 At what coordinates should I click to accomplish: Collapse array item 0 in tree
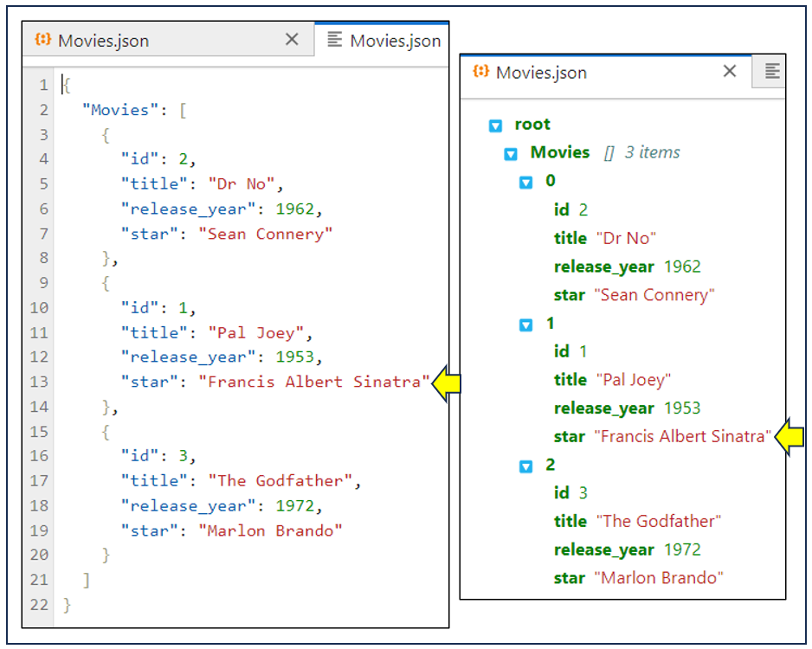point(525,183)
